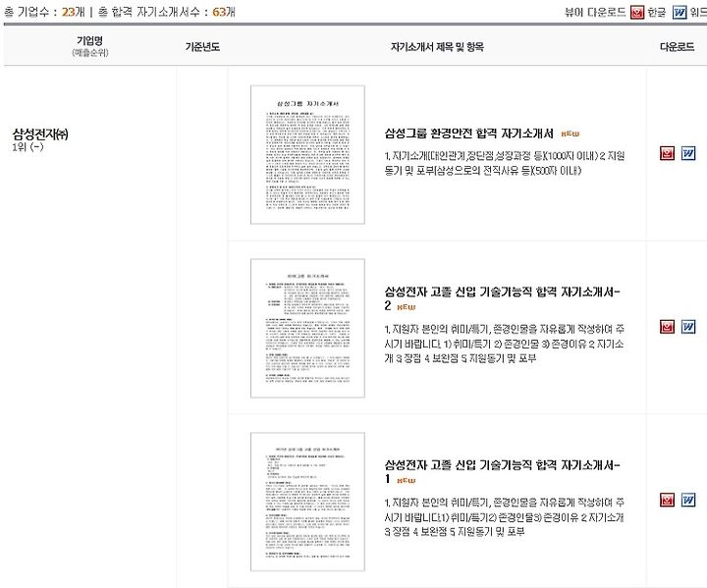Click the 자기소개서 제목 및 항목 header
This screenshot has height=588, width=707.
tap(437, 47)
